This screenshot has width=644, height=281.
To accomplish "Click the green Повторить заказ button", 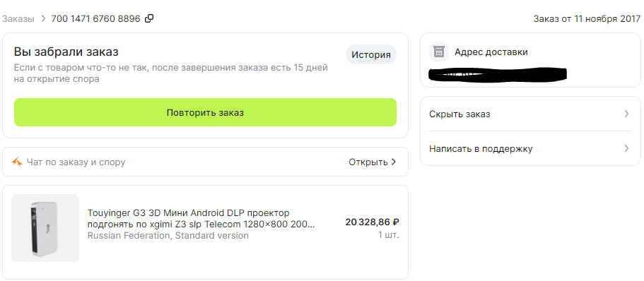I will tap(205, 112).
